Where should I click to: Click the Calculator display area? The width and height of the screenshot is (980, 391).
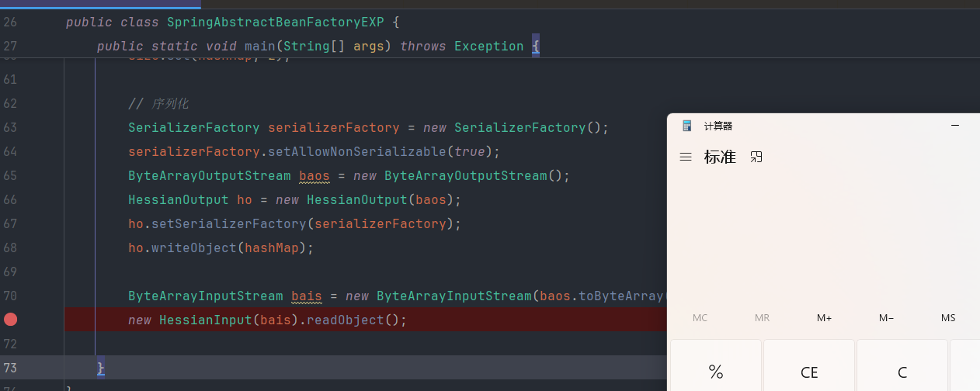(x=823, y=237)
